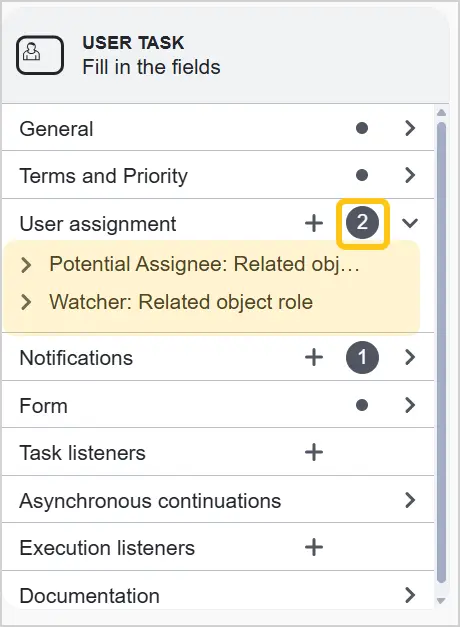The height and width of the screenshot is (627, 460).
Task: Add an Execution listener with plus icon
Action: pyautogui.click(x=314, y=547)
